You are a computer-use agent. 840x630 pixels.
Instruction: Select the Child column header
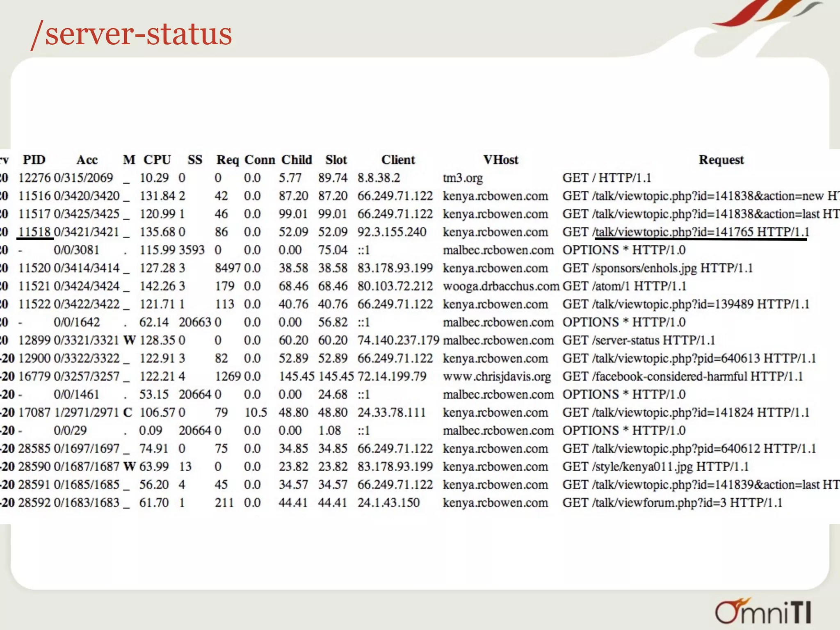[297, 160]
